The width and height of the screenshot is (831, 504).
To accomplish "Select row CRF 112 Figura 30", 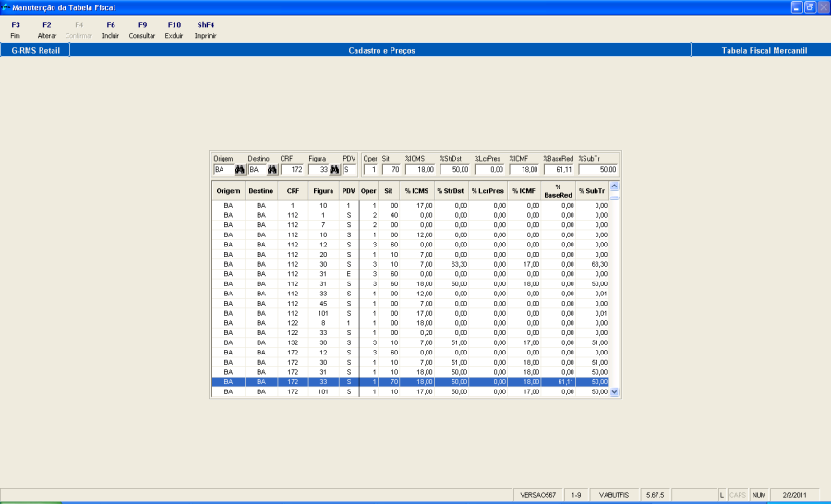I will 410,264.
